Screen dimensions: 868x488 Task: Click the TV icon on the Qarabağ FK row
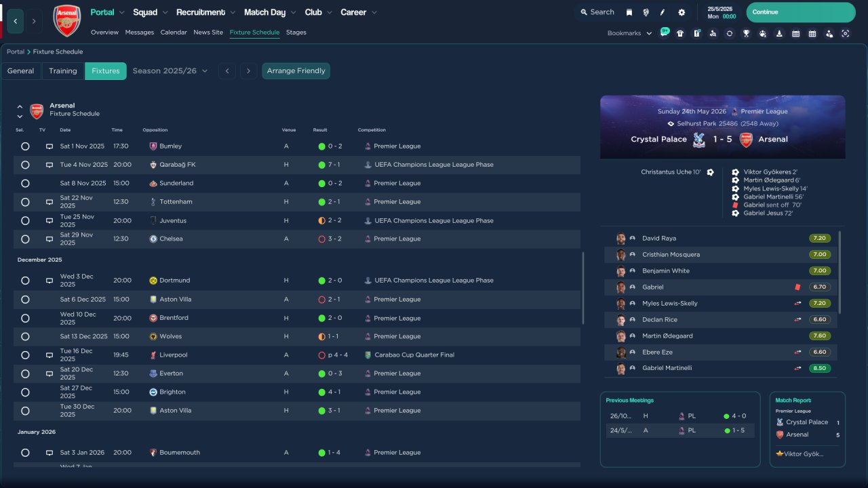click(x=50, y=165)
